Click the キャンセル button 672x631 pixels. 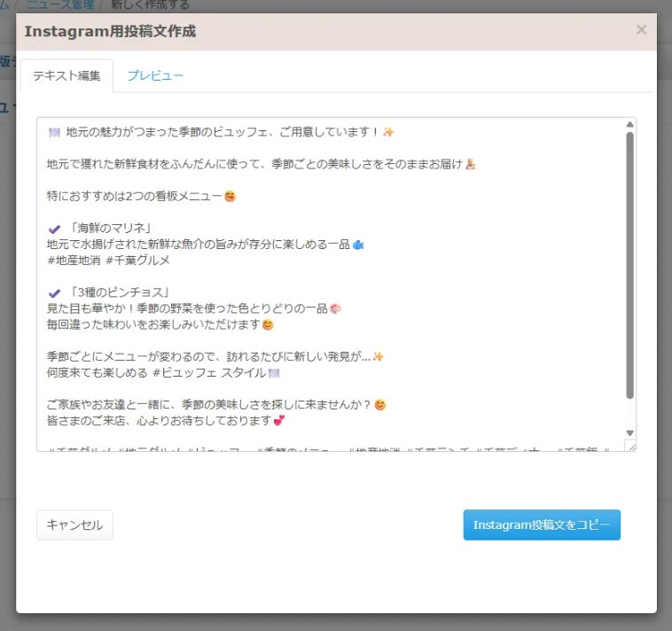(74, 525)
